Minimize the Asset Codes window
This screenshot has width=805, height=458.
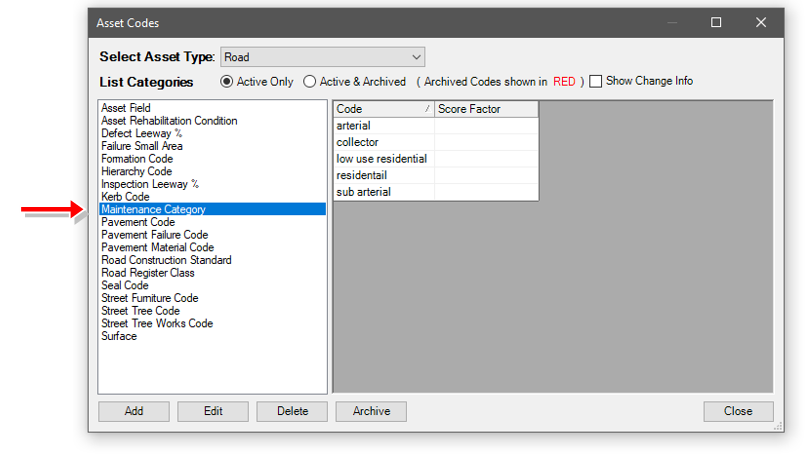click(x=670, y=22)
